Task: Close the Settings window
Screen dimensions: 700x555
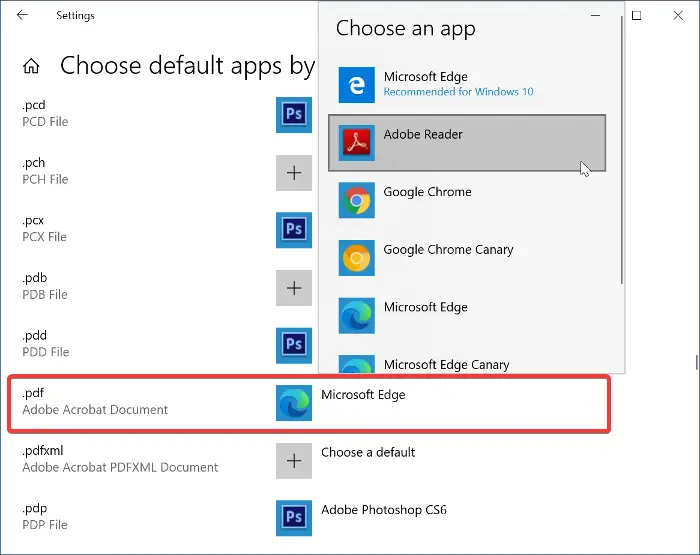Action: coord(678,15)
